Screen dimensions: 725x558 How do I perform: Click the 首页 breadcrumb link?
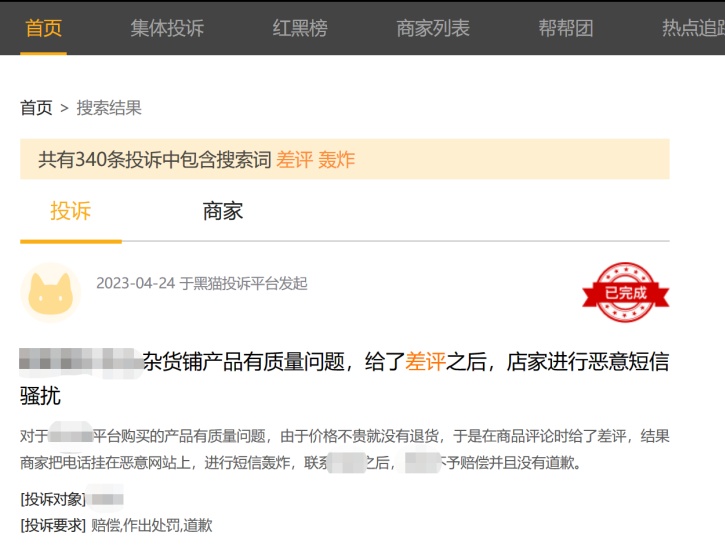coord(36,108)
